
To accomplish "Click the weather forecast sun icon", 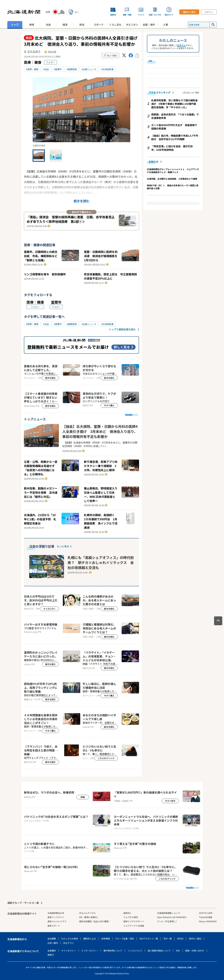I will click(55, 12).
